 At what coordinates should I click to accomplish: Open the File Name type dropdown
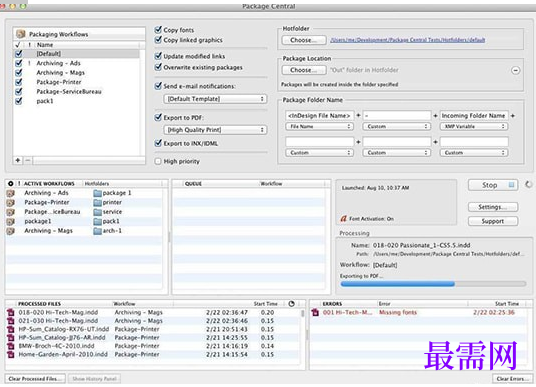tap(319, 126)
